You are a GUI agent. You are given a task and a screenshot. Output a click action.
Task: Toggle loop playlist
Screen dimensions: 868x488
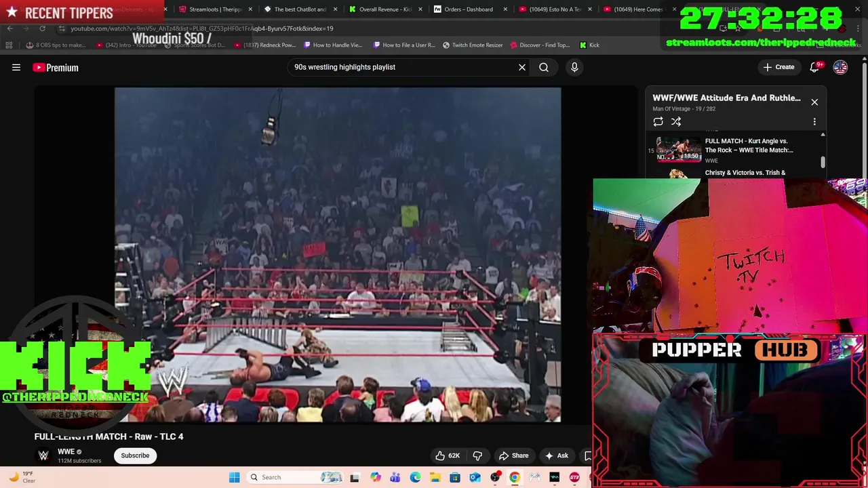pyautogui.click(x=658, y=122)
